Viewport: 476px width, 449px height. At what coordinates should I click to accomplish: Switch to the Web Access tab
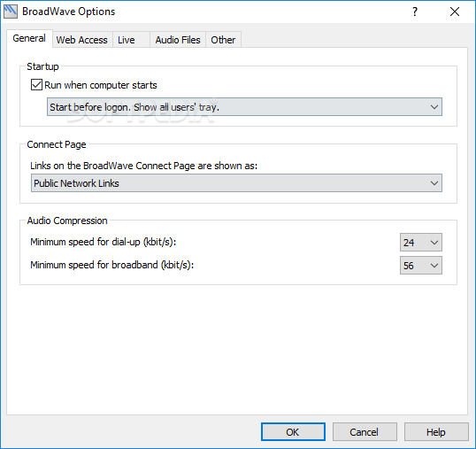[82, 40]
